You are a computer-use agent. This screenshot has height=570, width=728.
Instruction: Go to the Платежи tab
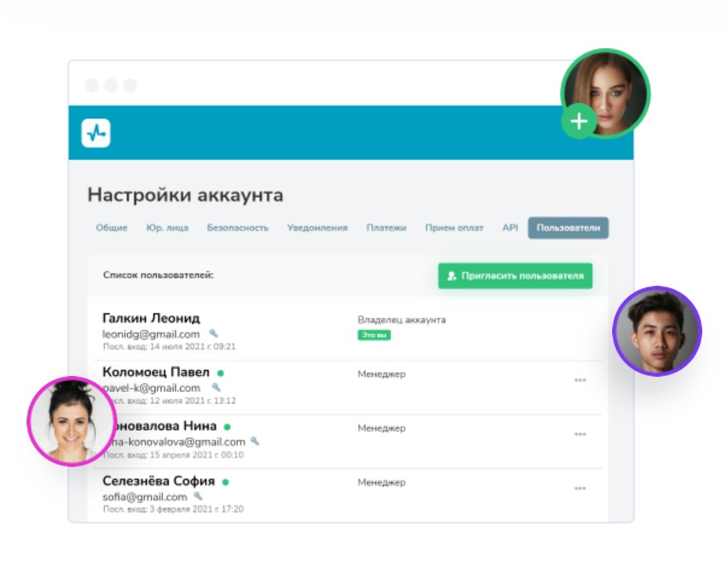pos(386,228)
